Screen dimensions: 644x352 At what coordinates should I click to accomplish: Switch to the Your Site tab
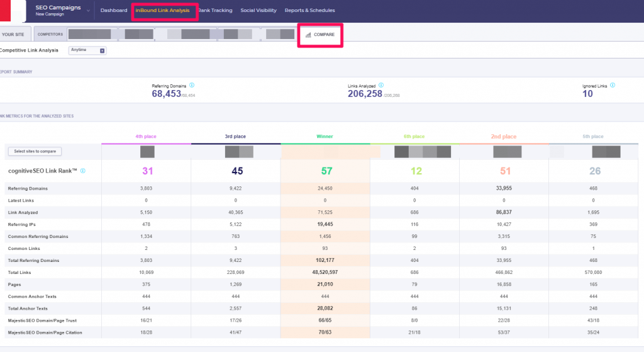13,35
